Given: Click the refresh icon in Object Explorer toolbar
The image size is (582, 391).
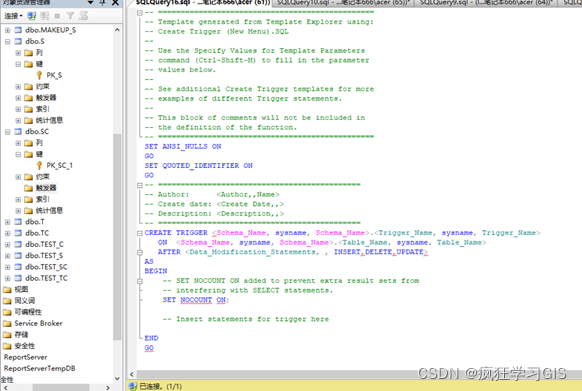Looking at the screenshot, I should [84, 16].
